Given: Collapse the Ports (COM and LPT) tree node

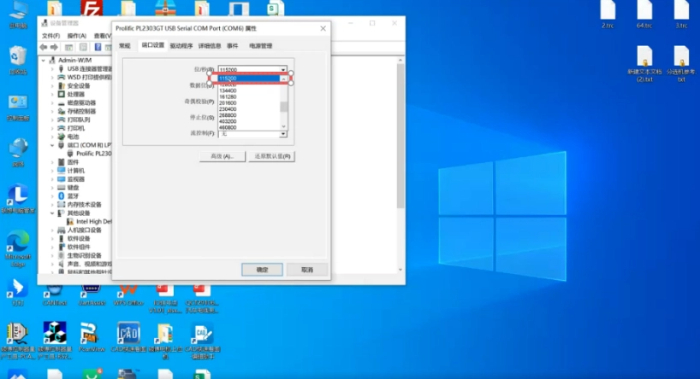Looking at the screenshot, I should pos(52,145).
